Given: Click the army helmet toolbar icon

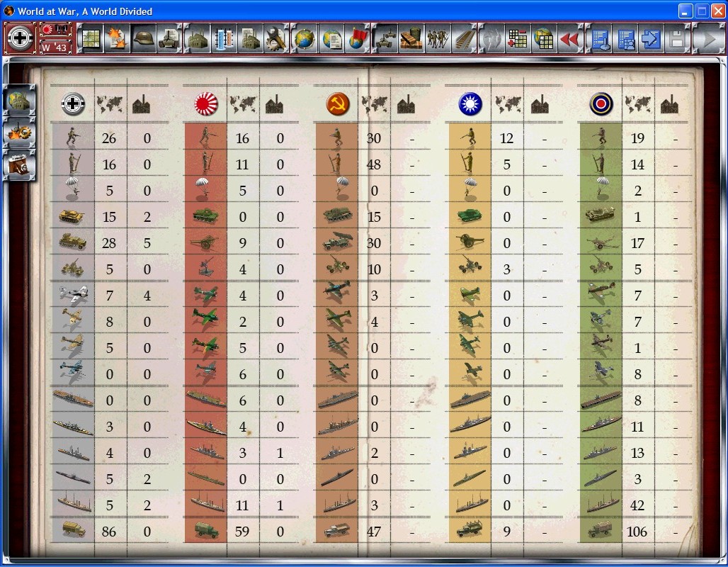Looking at the screenshot, I should pos(144,38).
